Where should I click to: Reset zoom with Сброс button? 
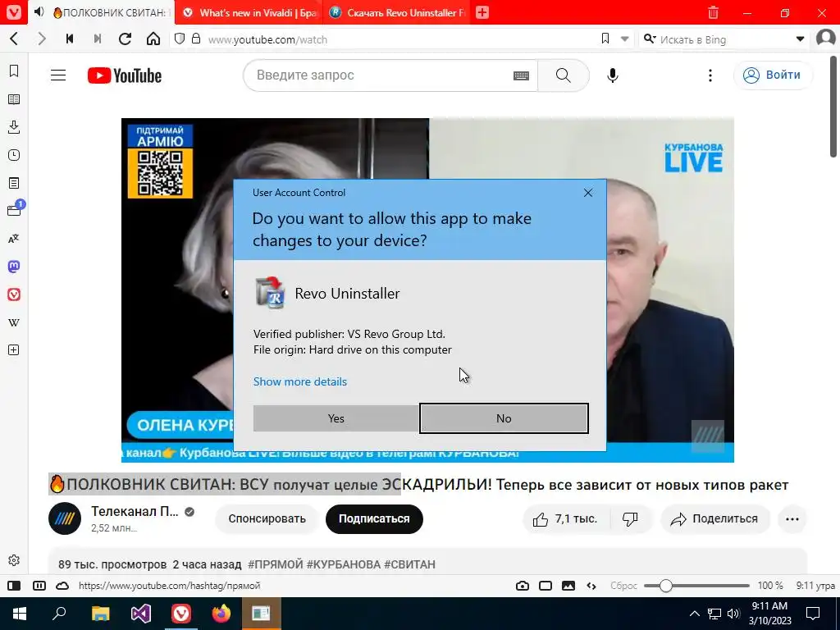(x=623, y=586)
